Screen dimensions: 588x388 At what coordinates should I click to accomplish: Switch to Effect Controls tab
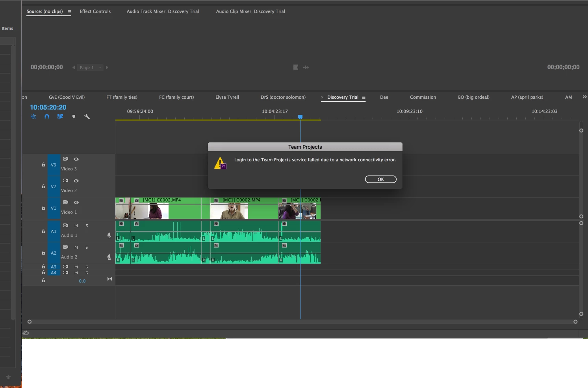pyautogui.click(x=95, y=11)
